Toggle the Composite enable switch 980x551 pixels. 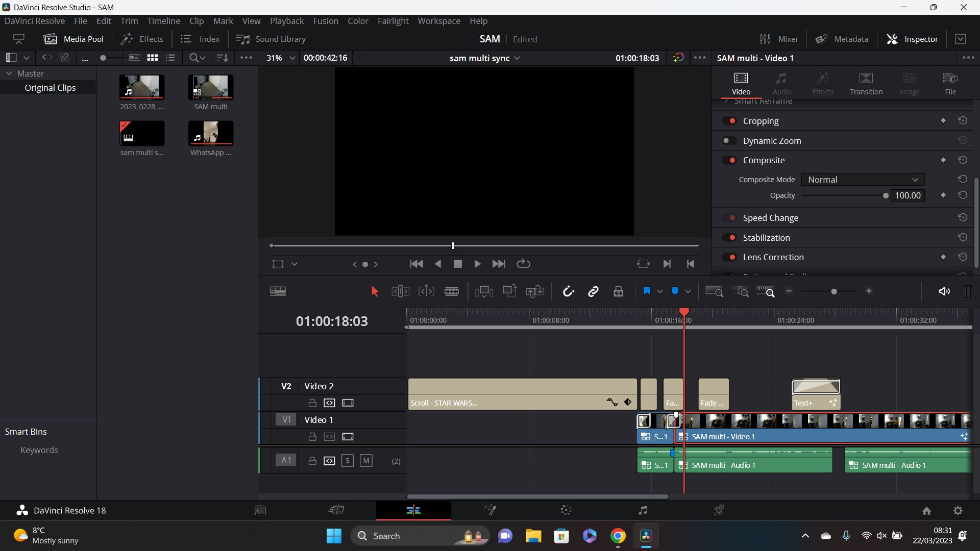(729, 160)
